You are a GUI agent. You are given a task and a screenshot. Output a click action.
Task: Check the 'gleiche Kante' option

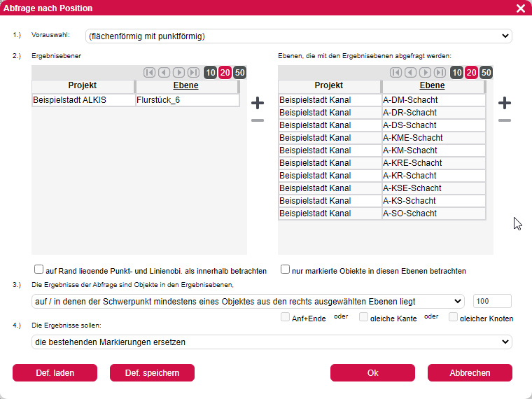click(x=364, y=317)
